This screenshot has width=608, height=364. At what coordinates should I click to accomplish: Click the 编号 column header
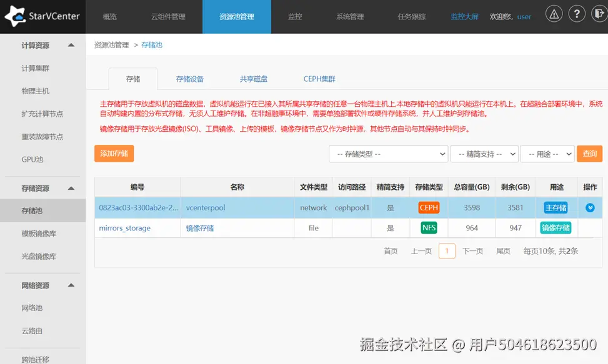coord(137,187)
